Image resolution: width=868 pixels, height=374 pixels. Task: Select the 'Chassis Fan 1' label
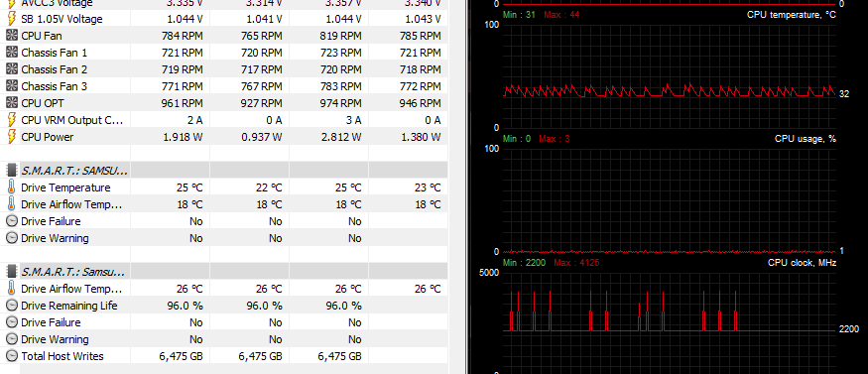click(55, 53)
